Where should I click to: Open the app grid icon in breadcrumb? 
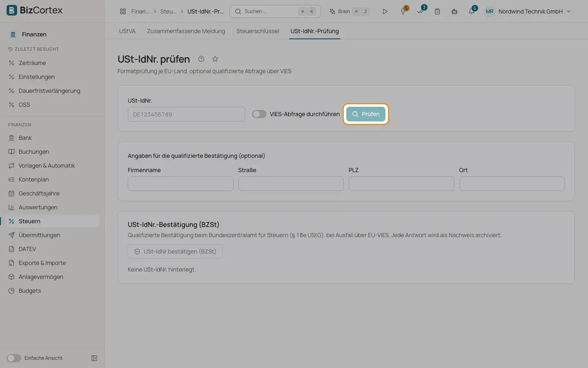point(123,11)
